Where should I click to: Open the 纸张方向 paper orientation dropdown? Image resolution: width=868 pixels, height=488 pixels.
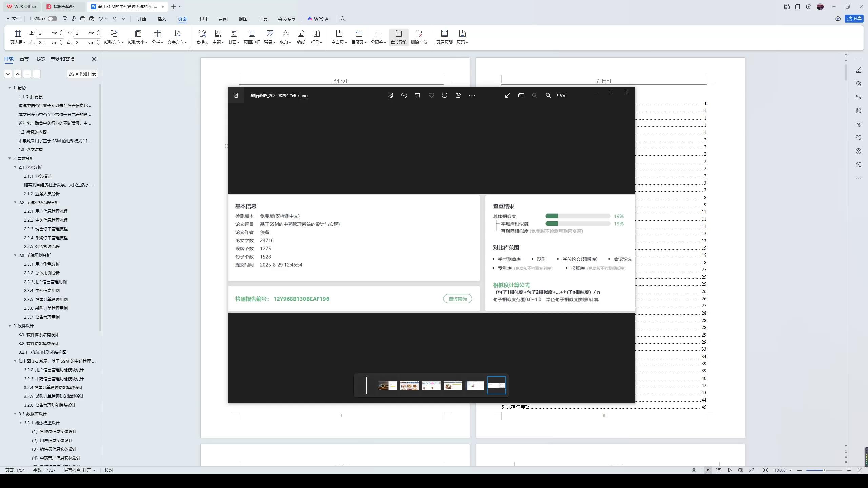[114, 37]
